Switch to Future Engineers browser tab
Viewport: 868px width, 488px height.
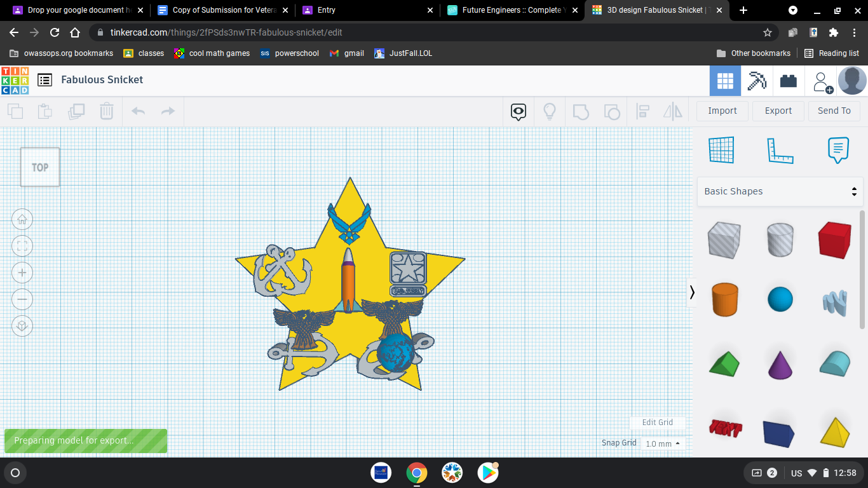[x=513, y=10]
